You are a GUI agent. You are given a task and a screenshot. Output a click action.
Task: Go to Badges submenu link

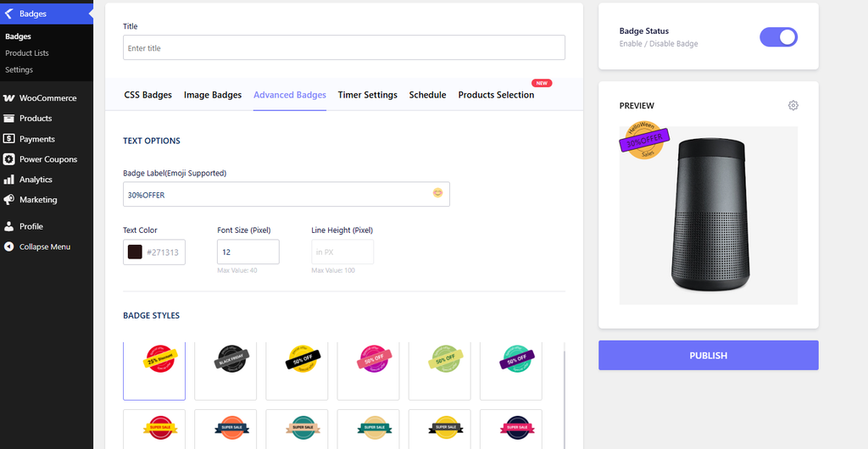19,36
